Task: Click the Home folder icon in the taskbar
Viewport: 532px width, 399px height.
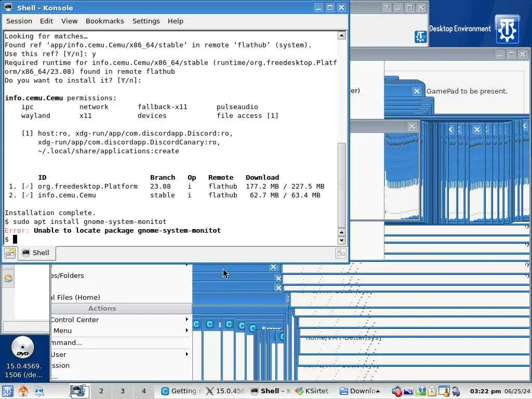Action: click(23, 391)
